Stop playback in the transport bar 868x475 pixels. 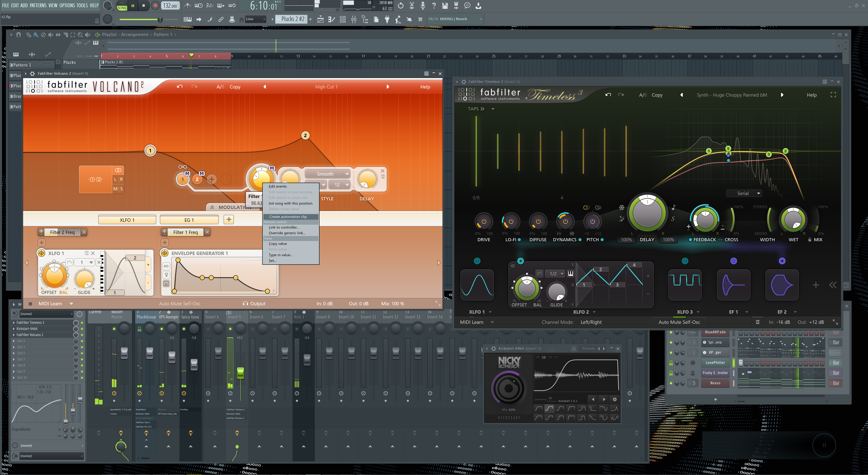(144, 5)
